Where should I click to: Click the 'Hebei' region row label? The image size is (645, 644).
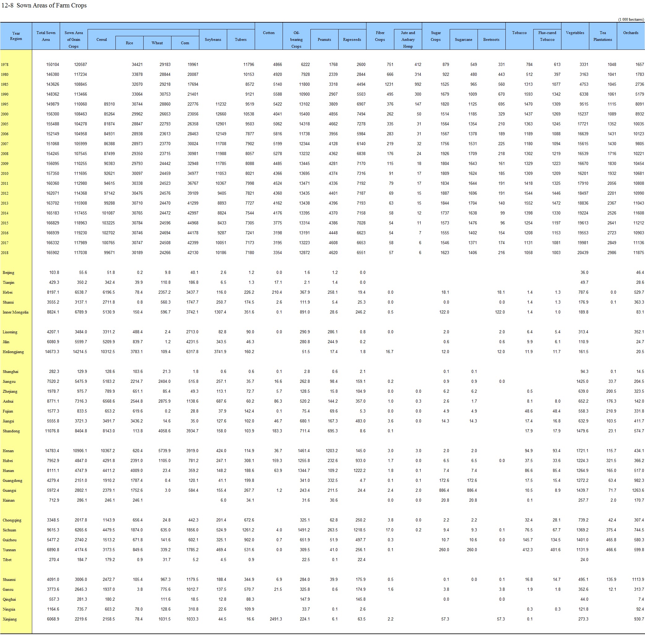tap(8, 292)
